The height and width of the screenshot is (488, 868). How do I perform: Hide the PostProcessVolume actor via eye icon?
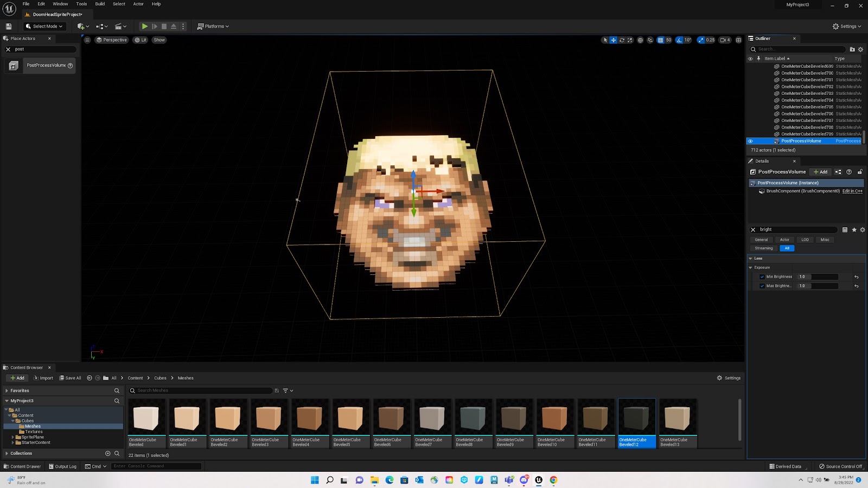(751, 141)
